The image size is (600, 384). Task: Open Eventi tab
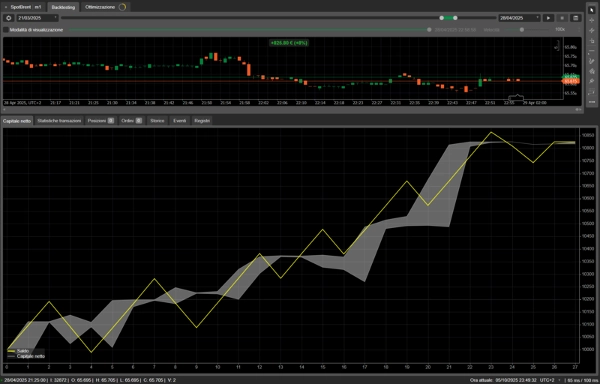pos(179,120)
